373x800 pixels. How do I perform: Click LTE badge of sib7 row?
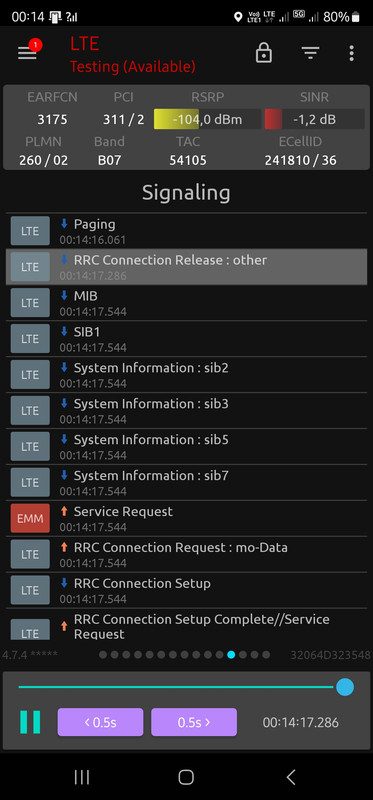click(x=30, y=482)
